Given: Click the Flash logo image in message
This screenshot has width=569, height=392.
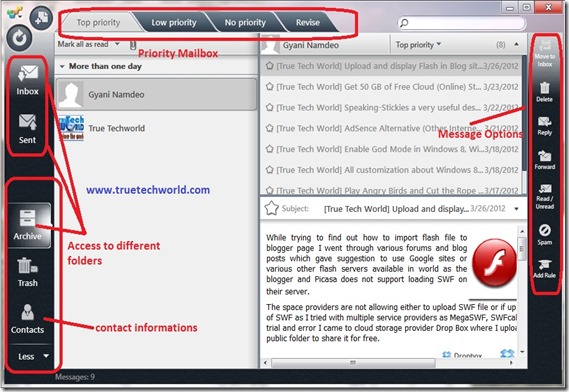Looking at the screenshot, I should click(494, 263).
